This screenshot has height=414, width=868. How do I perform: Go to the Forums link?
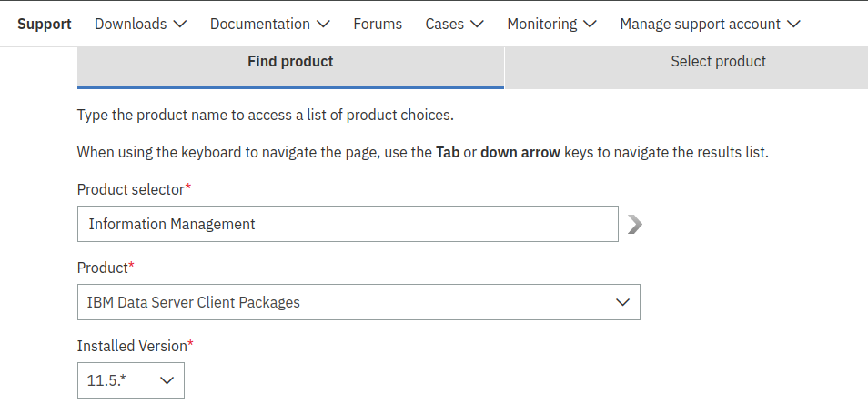coord(378,25)
